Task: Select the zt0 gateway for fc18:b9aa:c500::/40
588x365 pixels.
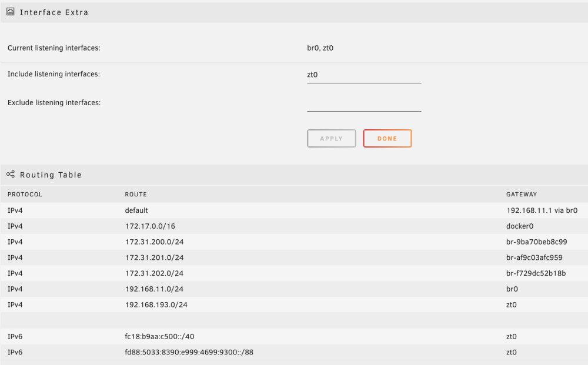Action: pyautogui.click(x=511, y=337)
